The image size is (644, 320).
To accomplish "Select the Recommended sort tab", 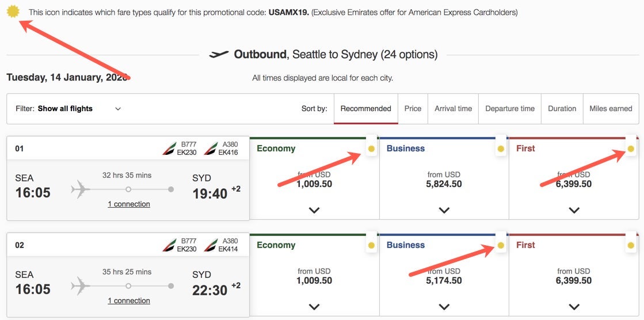I will point(365,109).
